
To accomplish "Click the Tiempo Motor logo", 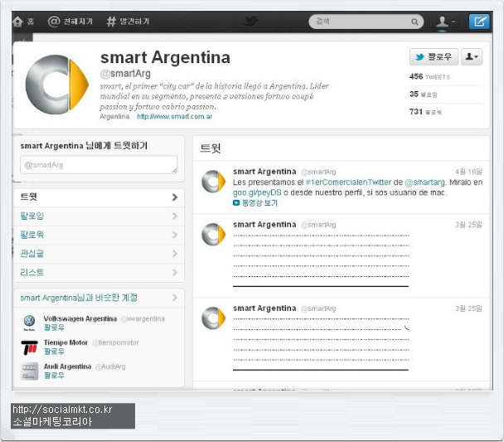I will tap(29, 347).
